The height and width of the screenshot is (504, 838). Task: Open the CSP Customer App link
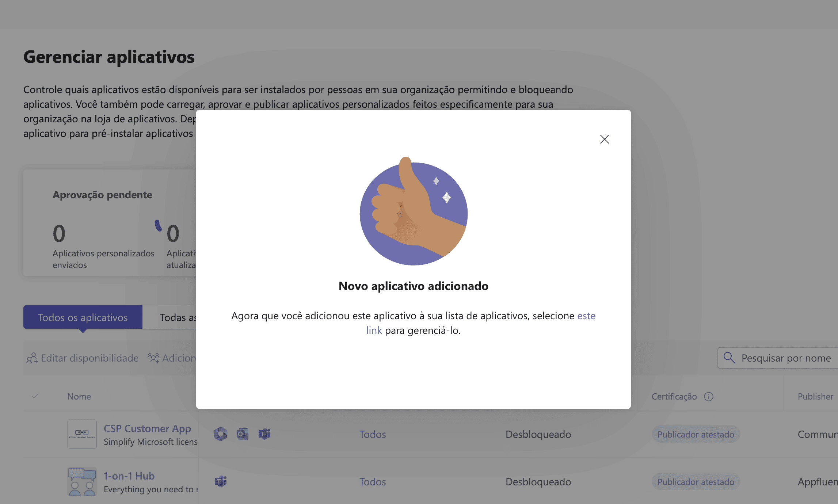coord(147,428)
